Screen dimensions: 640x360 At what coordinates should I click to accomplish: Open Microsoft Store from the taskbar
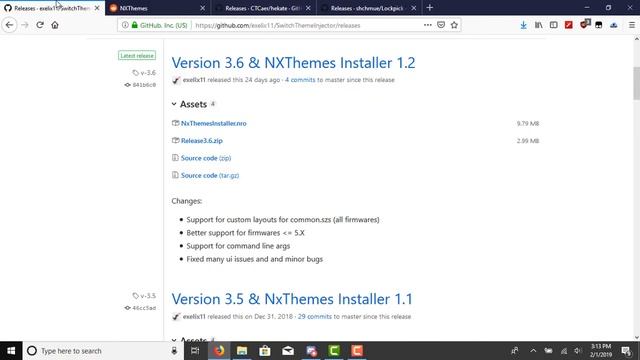(x=265, y=351)
